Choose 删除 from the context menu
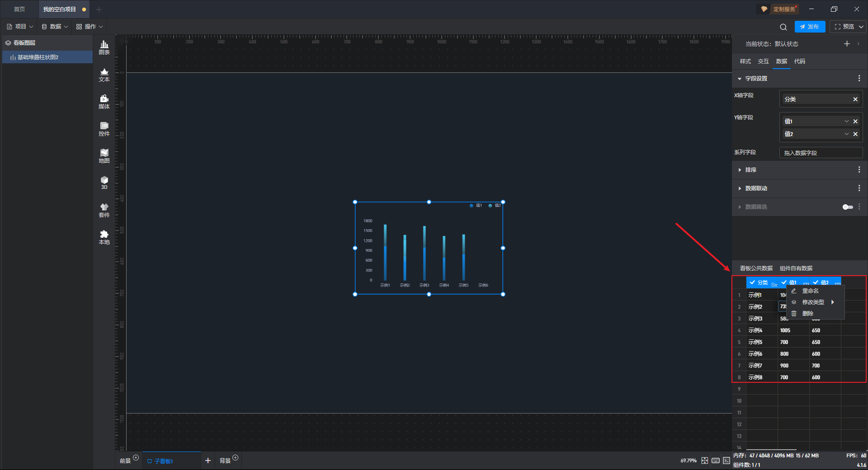The image size is (868, 470). 815,314
